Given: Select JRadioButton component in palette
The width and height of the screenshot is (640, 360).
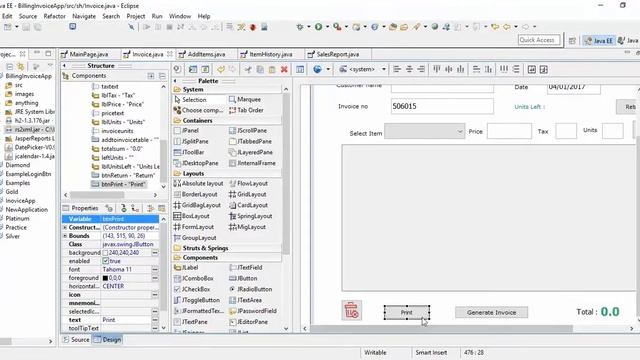Looking at the screenshot, I should click(250, 289).
